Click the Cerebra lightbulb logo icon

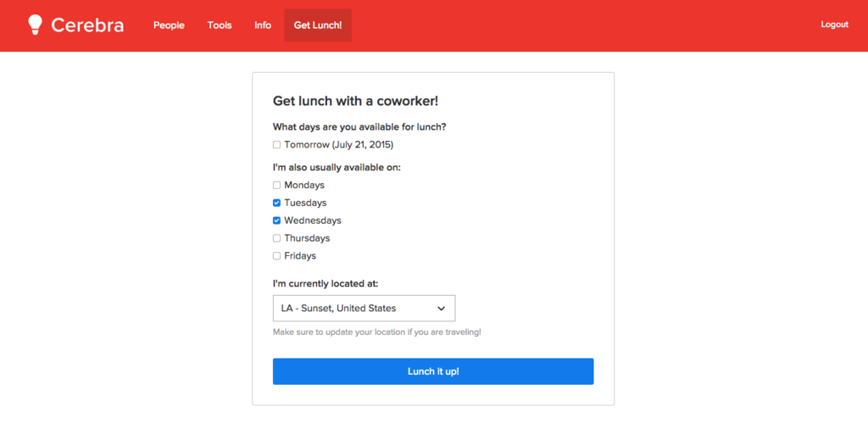pyautogui.click(x=36, y=25)
